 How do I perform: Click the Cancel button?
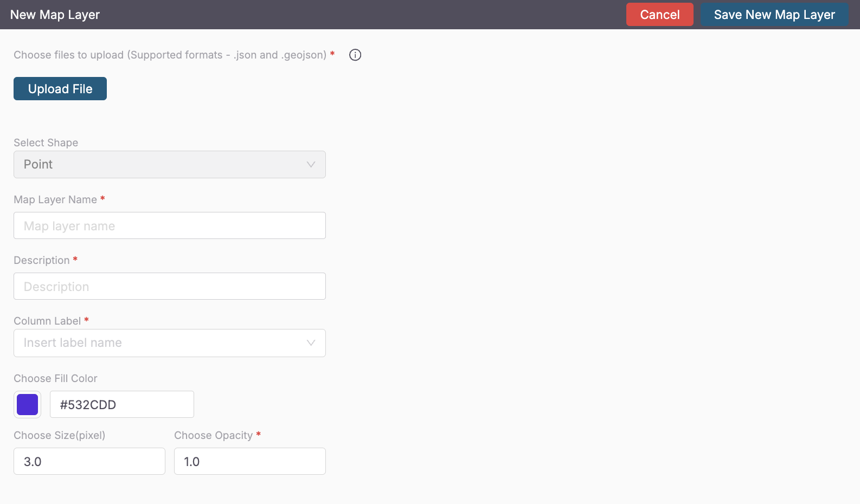pos(659,15)
